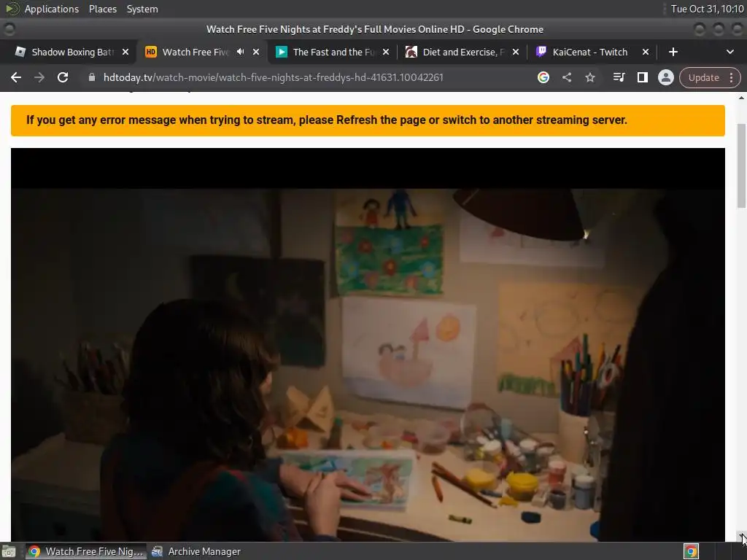Click the Twitch favicon on KaiCenat tab

coord(541,52)
